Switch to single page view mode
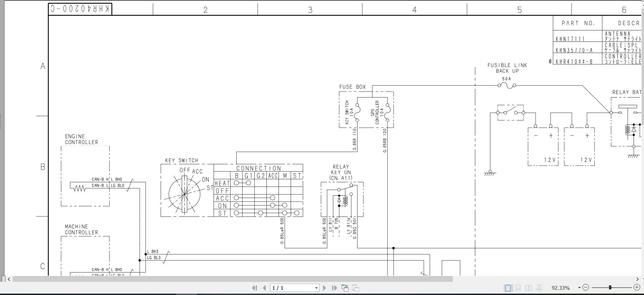644x295 pixels. point(508,288)
